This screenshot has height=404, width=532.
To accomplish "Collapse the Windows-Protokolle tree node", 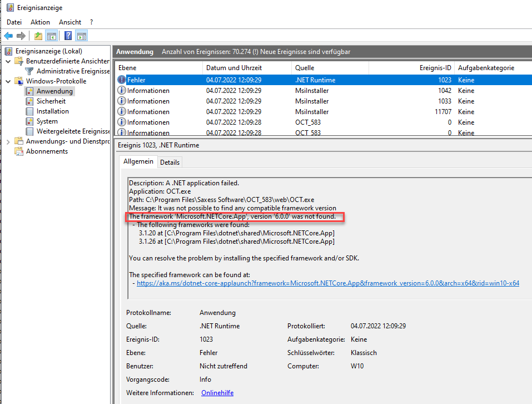I will pyautogui.click(x=8, y=81).
